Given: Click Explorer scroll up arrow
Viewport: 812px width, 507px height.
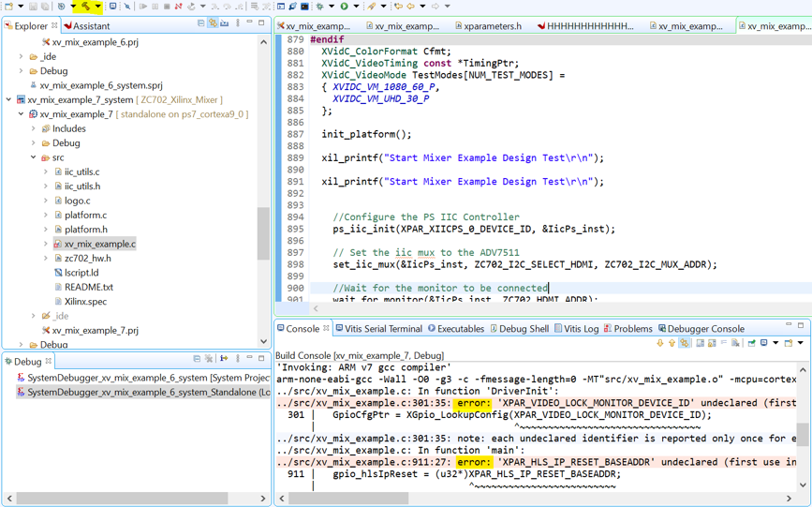Looking at the screenshot, I should pos(263,42).
